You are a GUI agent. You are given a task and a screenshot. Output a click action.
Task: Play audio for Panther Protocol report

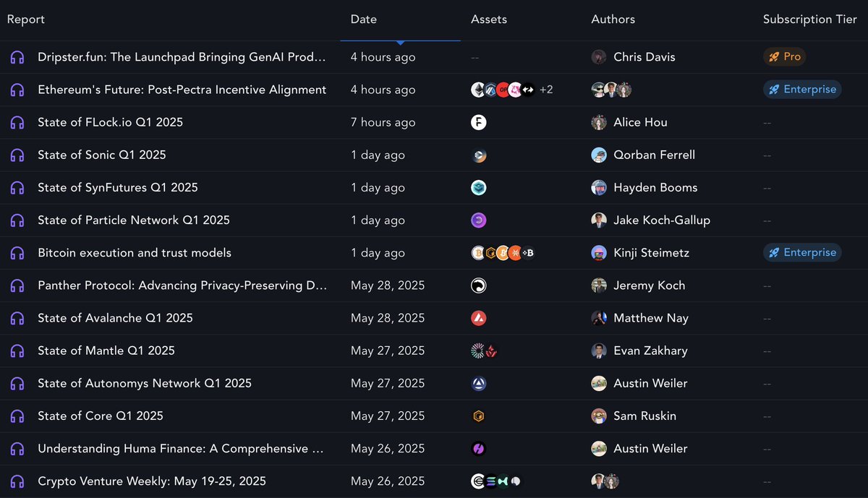click(17, 286)
